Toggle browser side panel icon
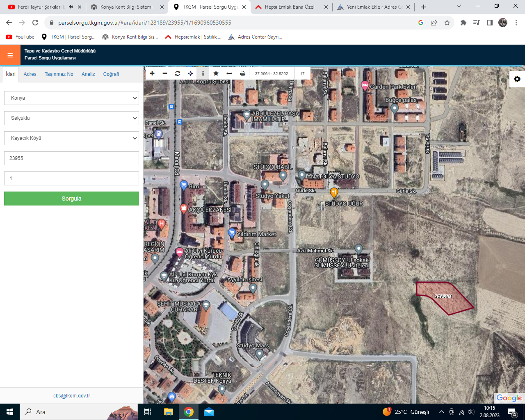The image size is (525, 420). [x=490, y=23]
